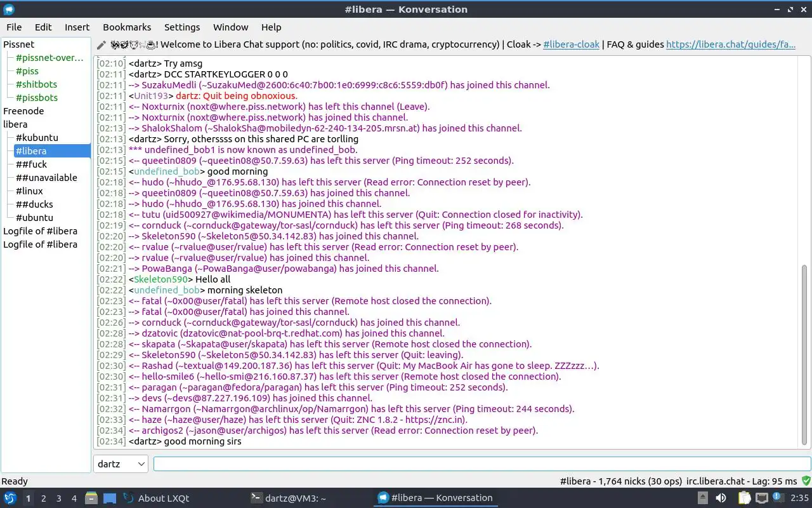Click the Konversation icon in the title bar
This screenshot has height=508, width=812.
tap(9, 9)
